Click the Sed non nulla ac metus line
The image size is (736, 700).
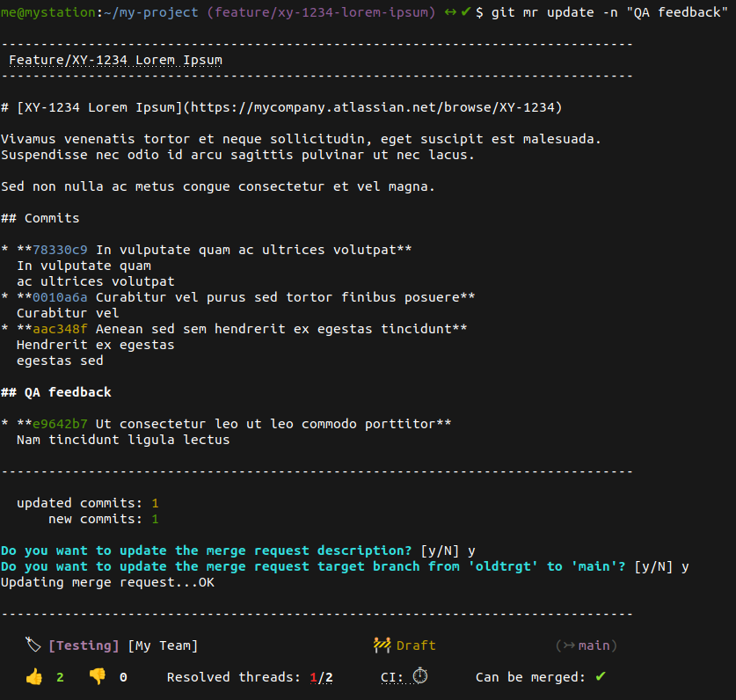coord(218,186)
